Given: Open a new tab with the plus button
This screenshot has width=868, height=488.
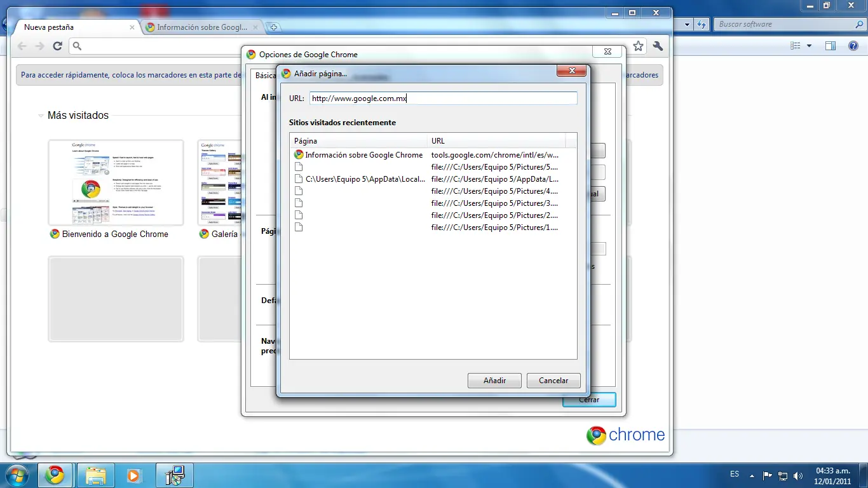Looking at the screenshot, I should (x=273, y=27).
